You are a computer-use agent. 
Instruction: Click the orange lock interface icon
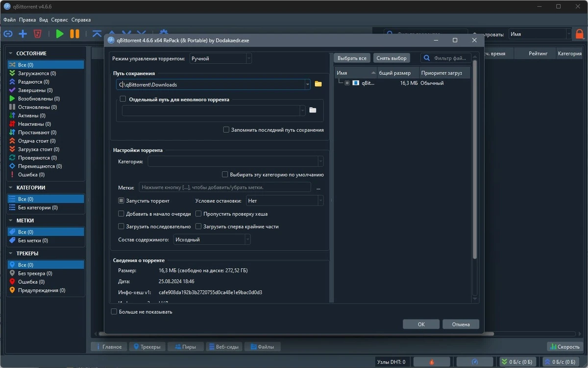click(580, 34)
